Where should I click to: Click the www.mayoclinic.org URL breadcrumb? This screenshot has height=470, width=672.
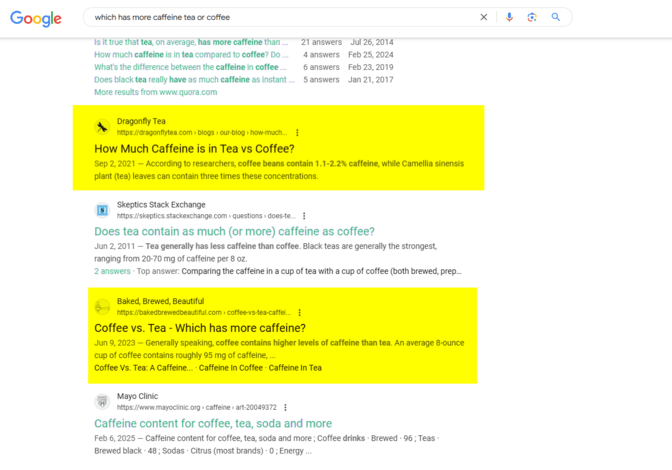click(x=197, y=407)
